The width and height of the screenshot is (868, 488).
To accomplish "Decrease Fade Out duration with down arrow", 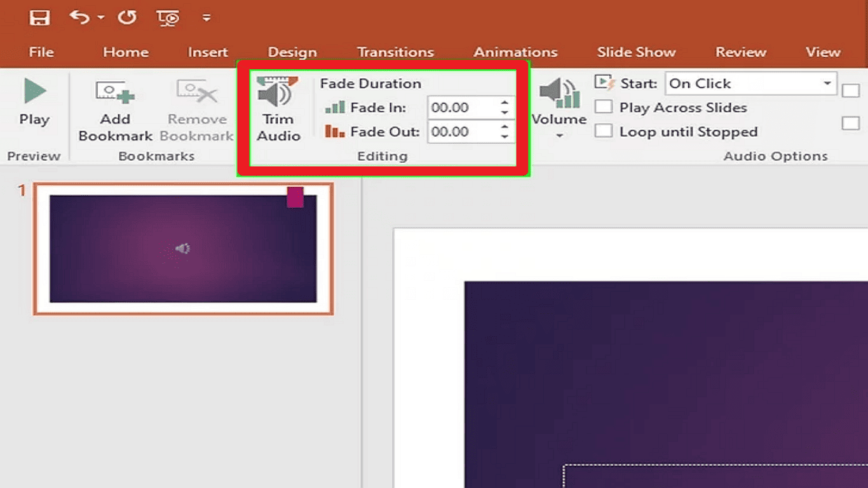I will point(505,137).
